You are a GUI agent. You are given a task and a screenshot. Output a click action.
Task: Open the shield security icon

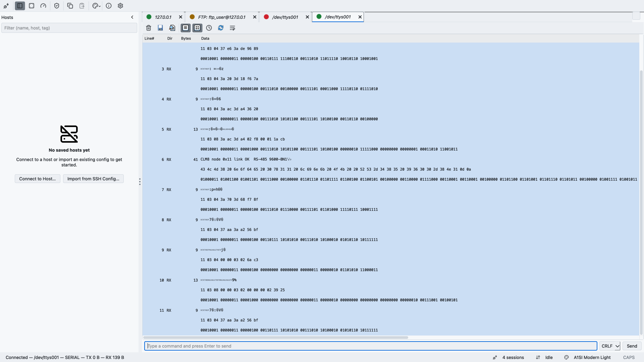click(57, 6)
